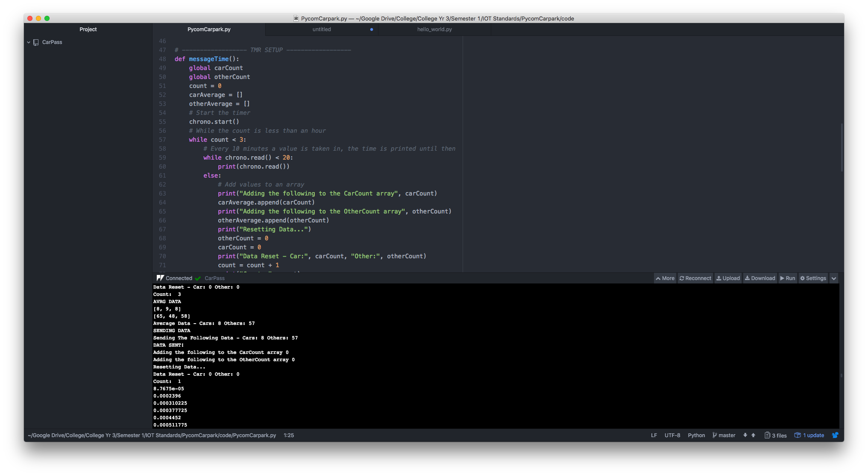Open Pymakr Settings gear
Image resolution: width=868 pixels, height=476 pixels.
coord(813,278)
